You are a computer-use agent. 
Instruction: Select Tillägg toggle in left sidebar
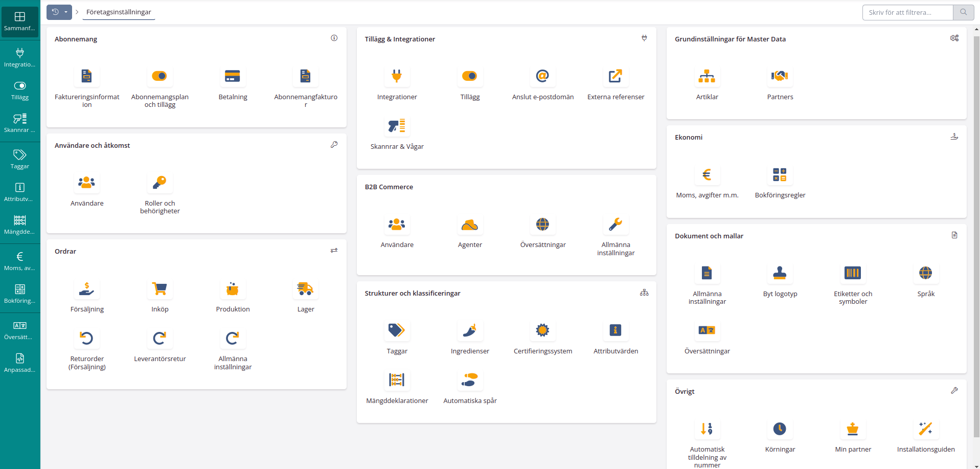click(x=20, y=90)
